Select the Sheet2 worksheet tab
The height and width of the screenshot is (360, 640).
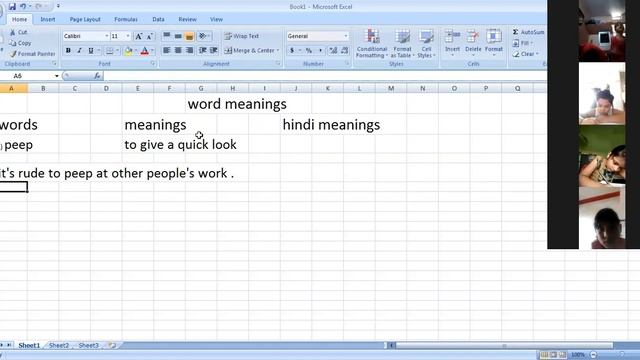(x=59, y=345)
